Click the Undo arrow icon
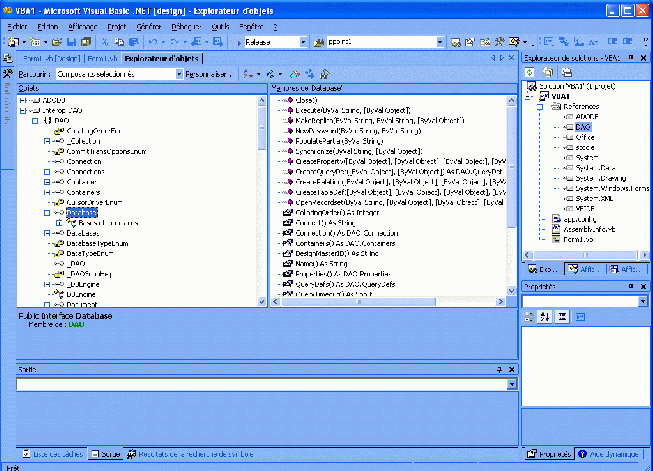653x471 pixels. pos(153,42)
